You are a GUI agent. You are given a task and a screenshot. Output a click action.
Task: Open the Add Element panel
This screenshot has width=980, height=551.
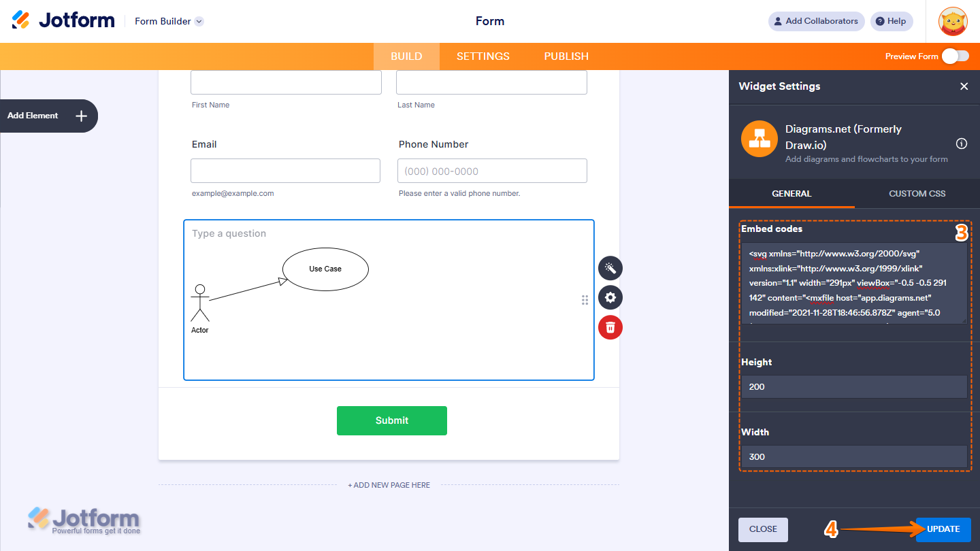click(48, 116)
